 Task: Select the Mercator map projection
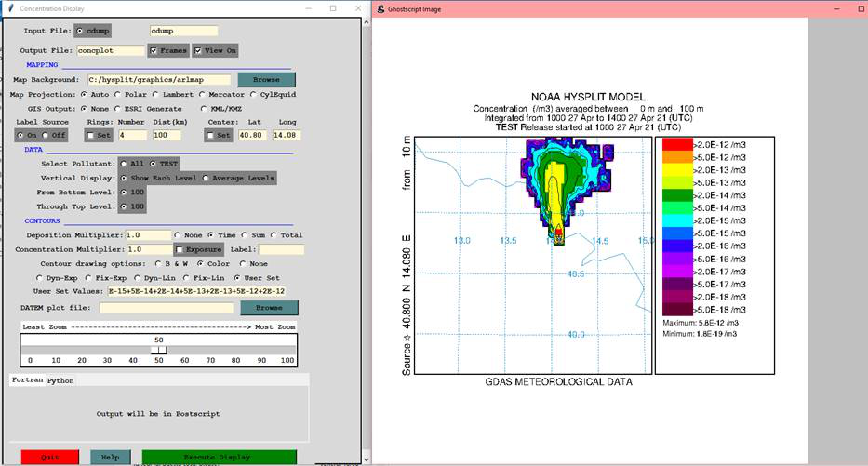[x=202, y=95]
